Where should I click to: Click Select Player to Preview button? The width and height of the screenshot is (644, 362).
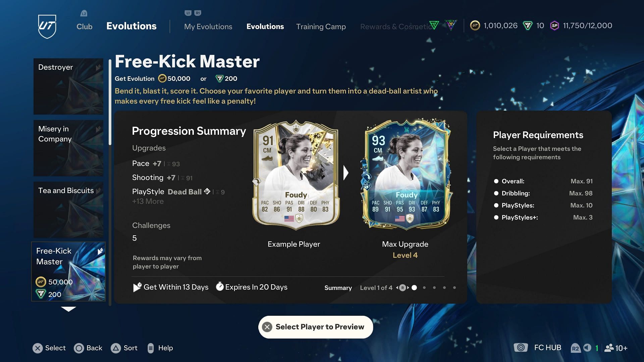316,327
